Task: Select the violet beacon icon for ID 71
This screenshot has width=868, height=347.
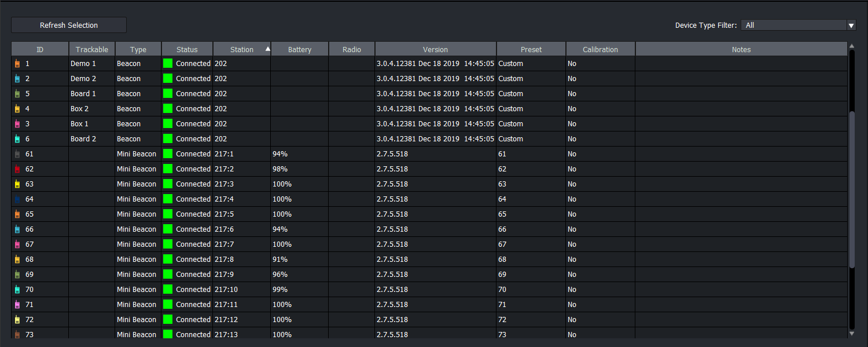Action: tap(17, 305)
